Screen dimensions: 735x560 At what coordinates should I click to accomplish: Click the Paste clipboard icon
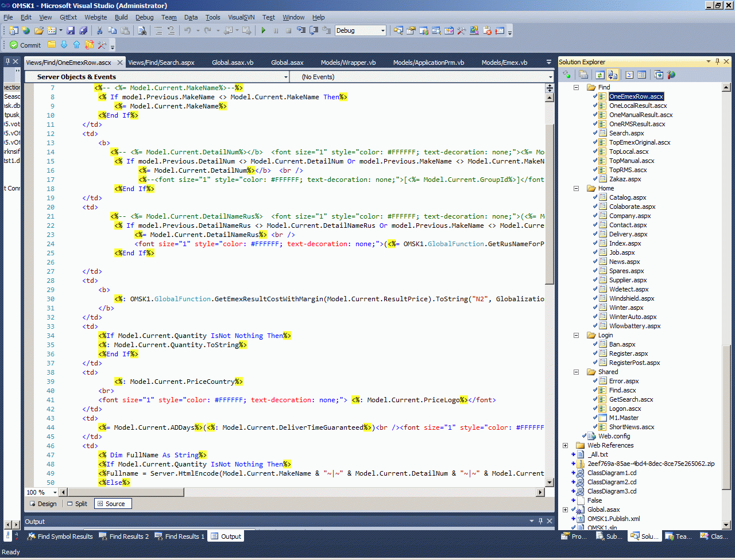[x=125, y=30]
